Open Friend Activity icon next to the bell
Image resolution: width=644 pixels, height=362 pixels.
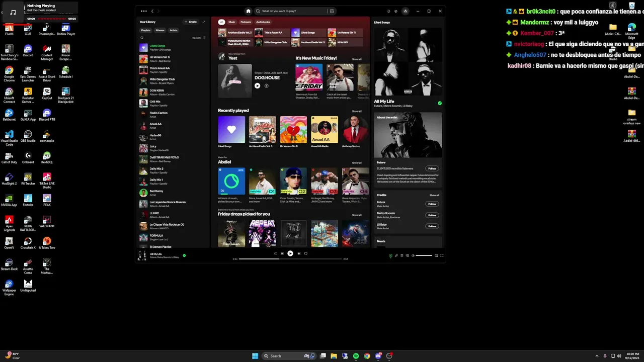pos(396,11)
